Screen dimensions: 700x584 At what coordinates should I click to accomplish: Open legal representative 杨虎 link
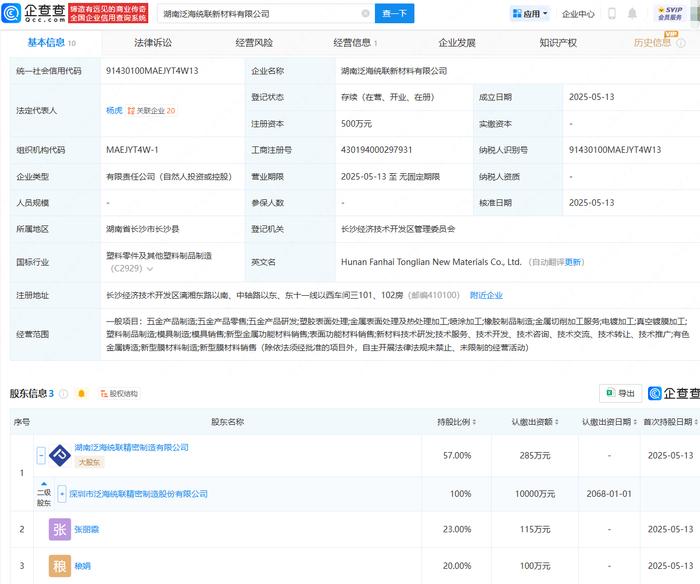point(114,110)
